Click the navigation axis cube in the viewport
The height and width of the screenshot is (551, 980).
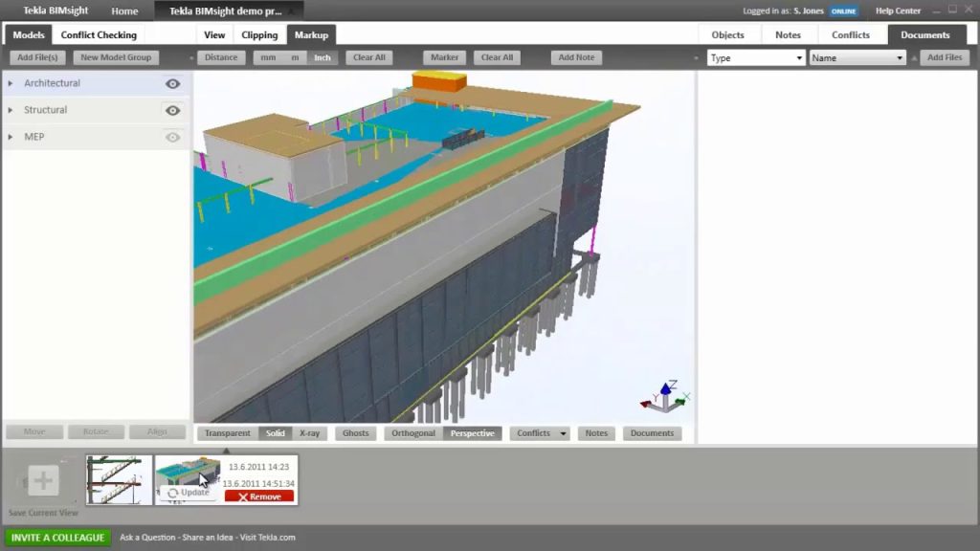(x=667, y=393)
